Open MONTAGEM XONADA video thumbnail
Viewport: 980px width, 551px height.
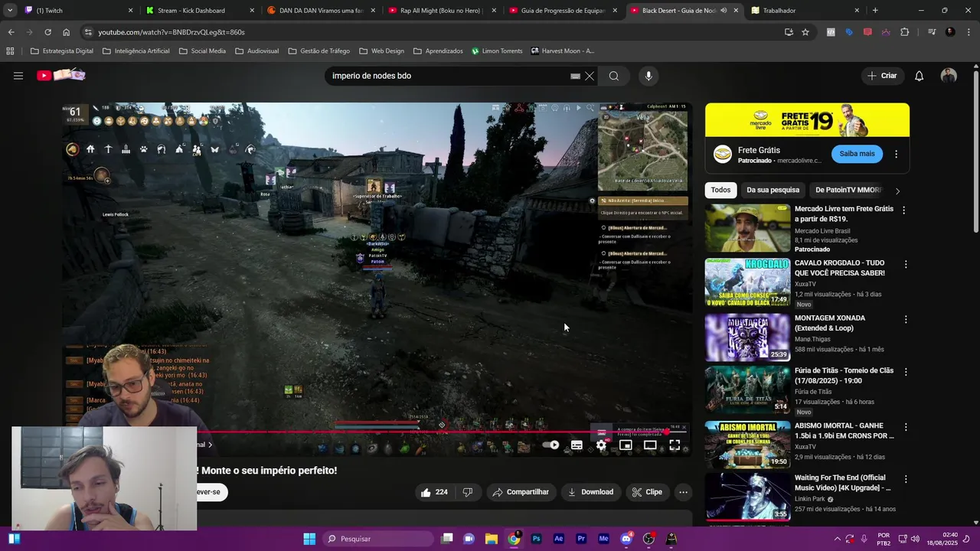coord(747,337)
